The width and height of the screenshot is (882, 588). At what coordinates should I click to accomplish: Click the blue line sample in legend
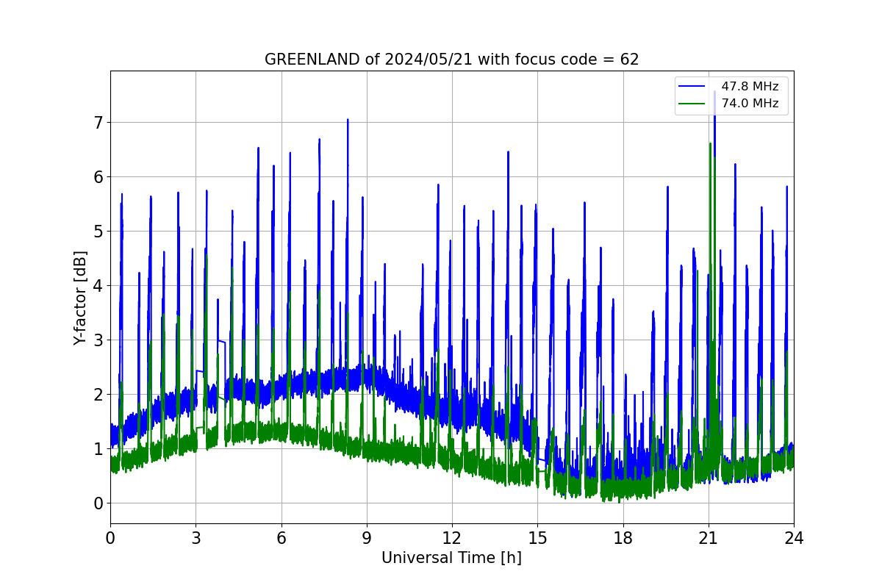(693, 87)
